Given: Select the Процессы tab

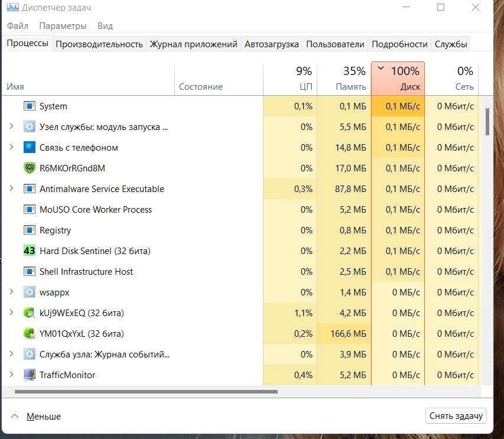Looking at the screenshot, I should coord(27,43).
